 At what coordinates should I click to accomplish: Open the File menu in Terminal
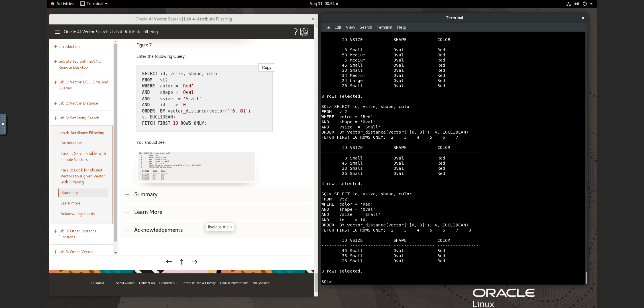click(326, 27)
